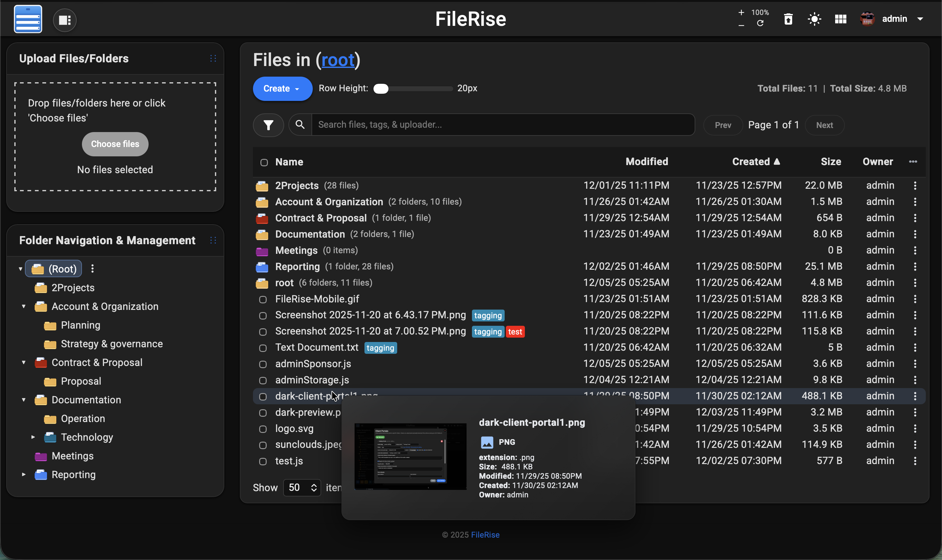This screenshot has width=942, height=560.
Task: Adjust the Row Height slider
Action: click(381, 89)
